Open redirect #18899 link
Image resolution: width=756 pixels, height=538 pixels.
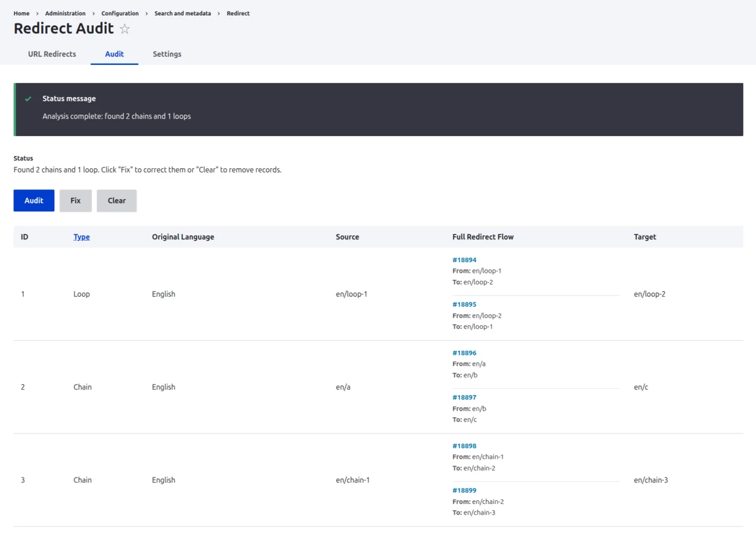tap(464, 490)
